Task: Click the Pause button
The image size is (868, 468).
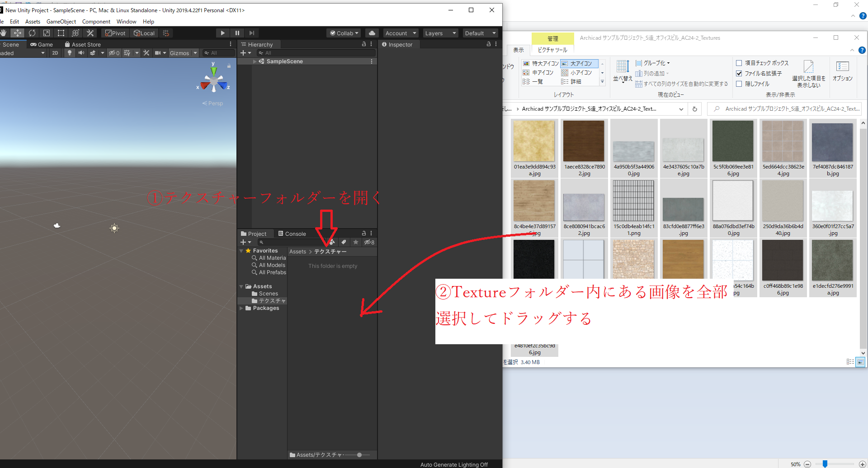Action: pyautogui.click(x=237, y=33)
